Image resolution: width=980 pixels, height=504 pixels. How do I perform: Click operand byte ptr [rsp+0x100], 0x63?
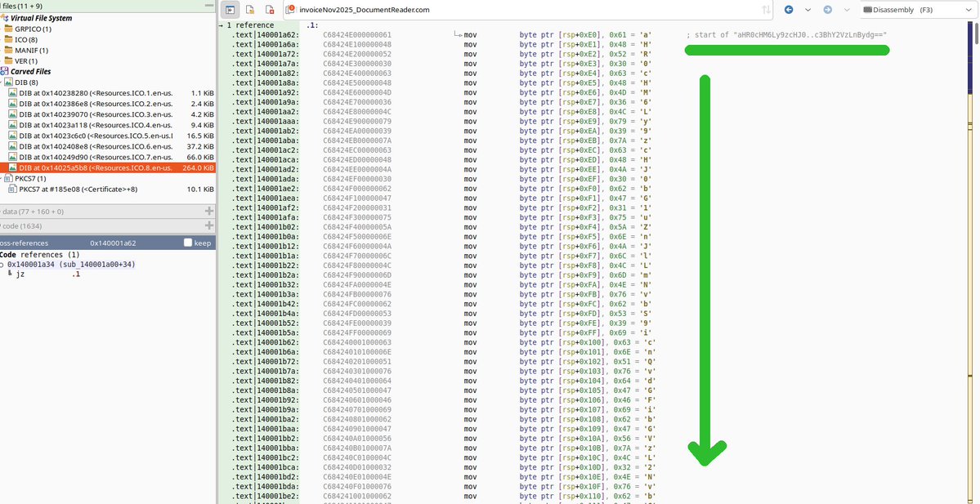(587, 342)
